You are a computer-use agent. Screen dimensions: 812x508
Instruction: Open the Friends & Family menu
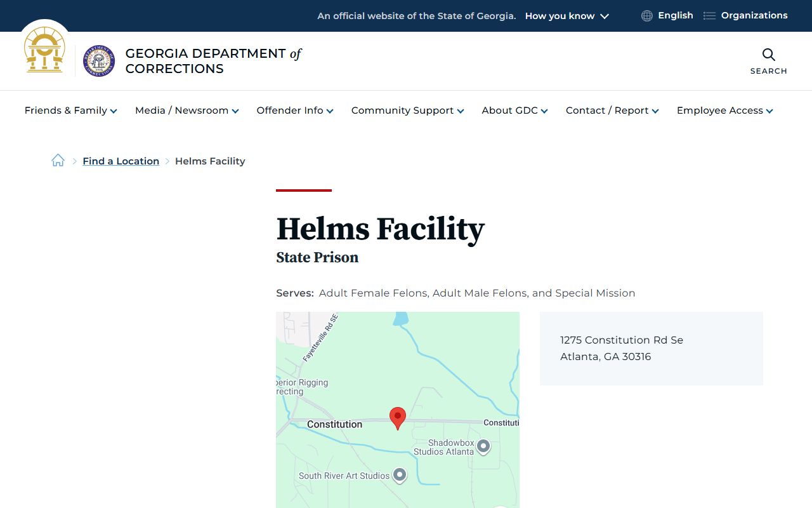71,110
